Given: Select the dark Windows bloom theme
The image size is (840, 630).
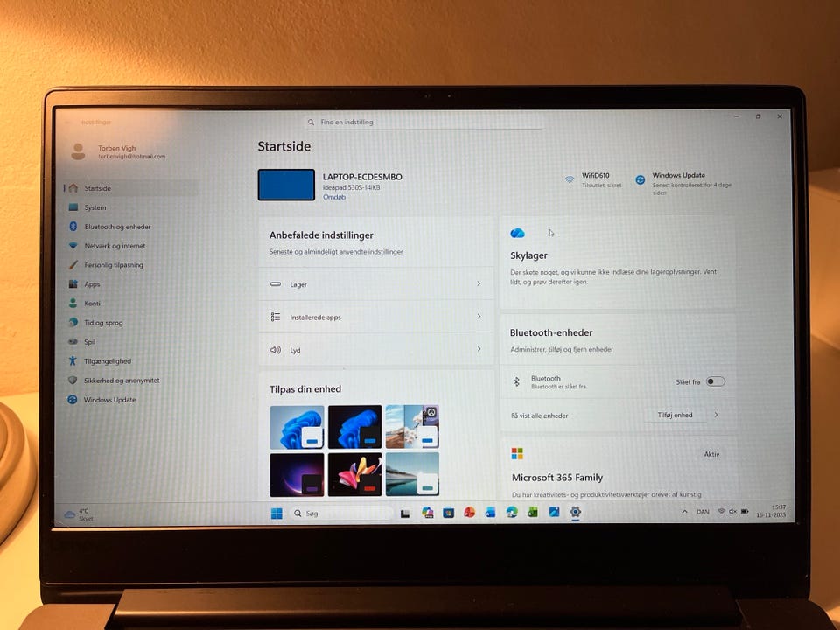Looking at the screenshot, I should (354, 427).
